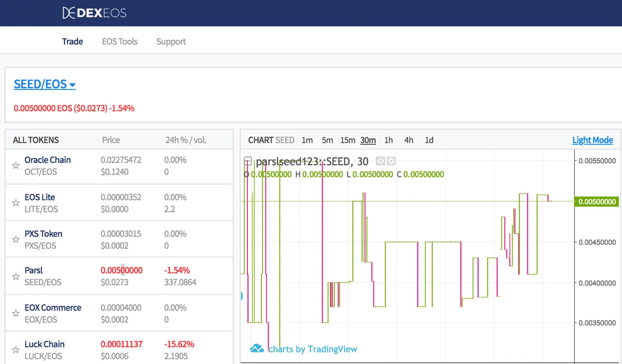Click the 0.00450000 axis value
The image size is (622, 364).
597,242
